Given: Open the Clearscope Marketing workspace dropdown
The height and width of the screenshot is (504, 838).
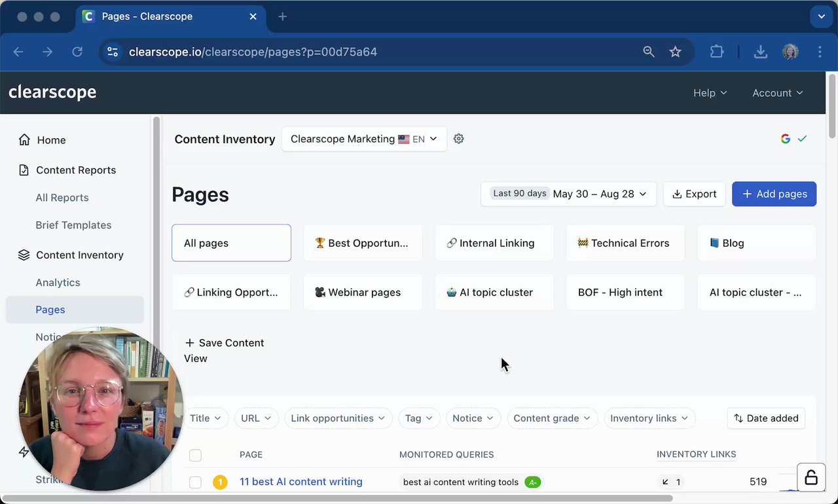Looking at the screenshot, I should click(364, 139).
